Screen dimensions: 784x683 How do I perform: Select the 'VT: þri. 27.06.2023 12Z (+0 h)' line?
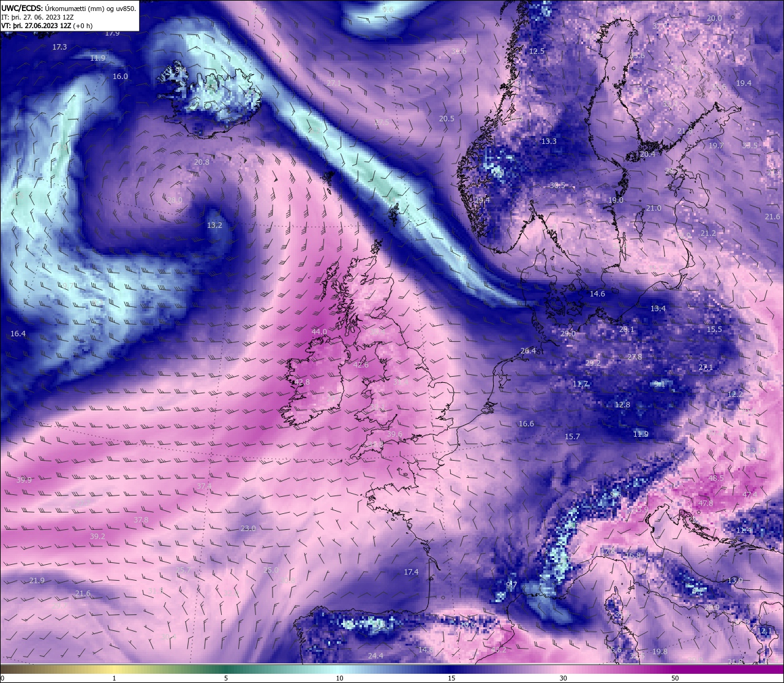[47, 26]
